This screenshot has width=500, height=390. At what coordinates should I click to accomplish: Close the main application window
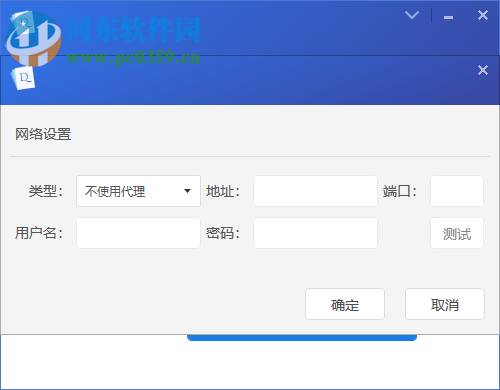click(483, 15)
